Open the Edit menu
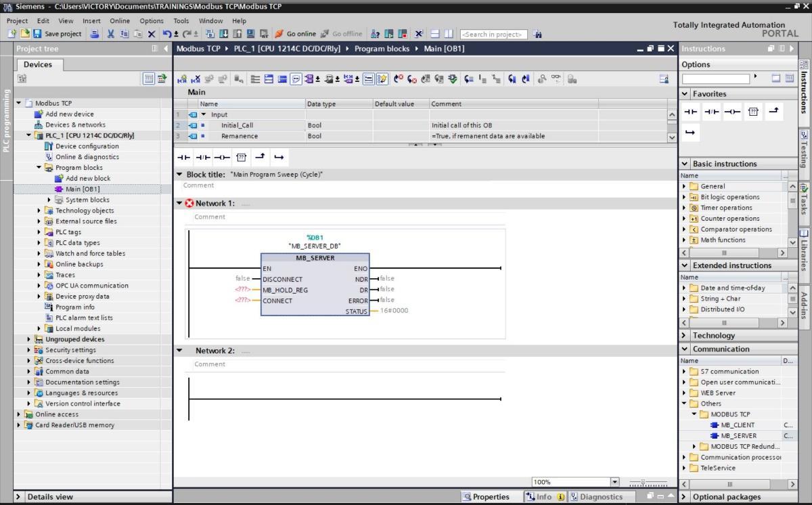Screen dimensions: 812x505 tap(43, 21)
